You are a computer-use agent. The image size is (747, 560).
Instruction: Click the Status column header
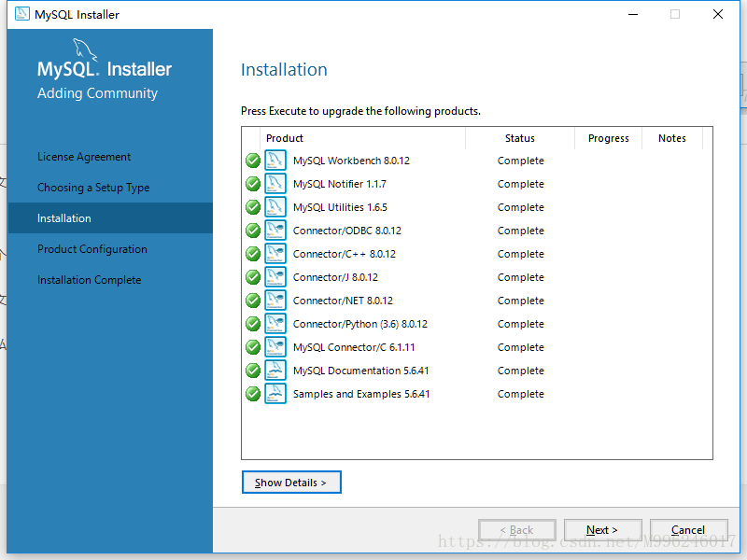[520, 138]
